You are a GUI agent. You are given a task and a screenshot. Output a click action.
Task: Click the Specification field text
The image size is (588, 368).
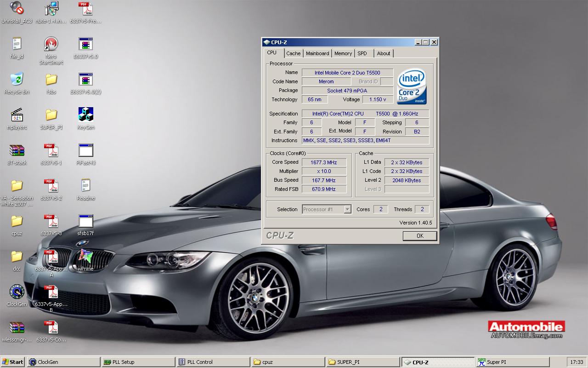pos(365,114)
